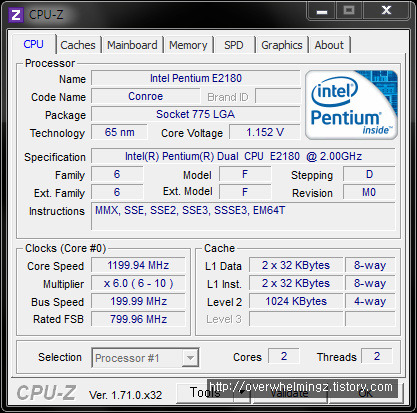Image resolution: width=417 pixels, height=413 pixels.
Task: Open the Caches tab
Action: coord(78,45)
